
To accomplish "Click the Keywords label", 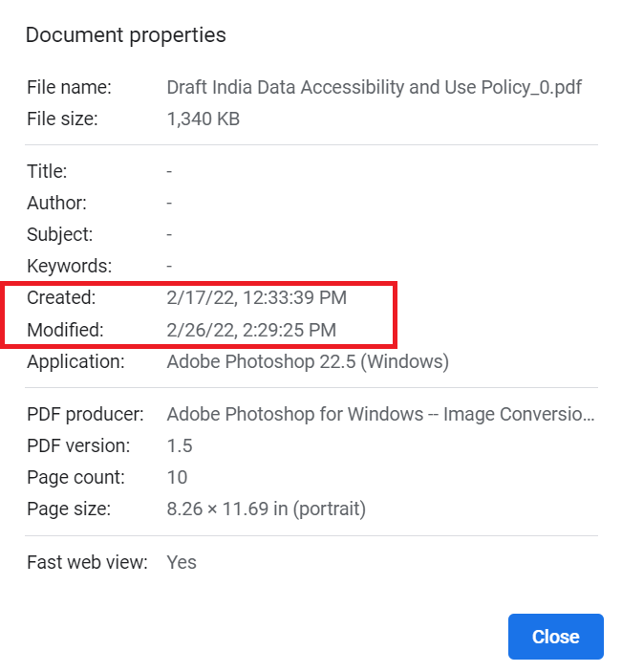I will [69, 266].
